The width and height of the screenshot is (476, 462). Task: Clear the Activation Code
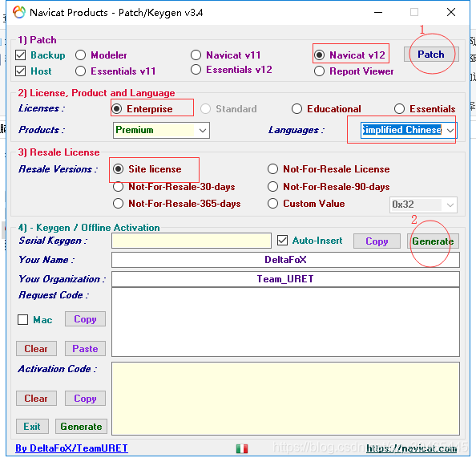[x=36, y=398]
